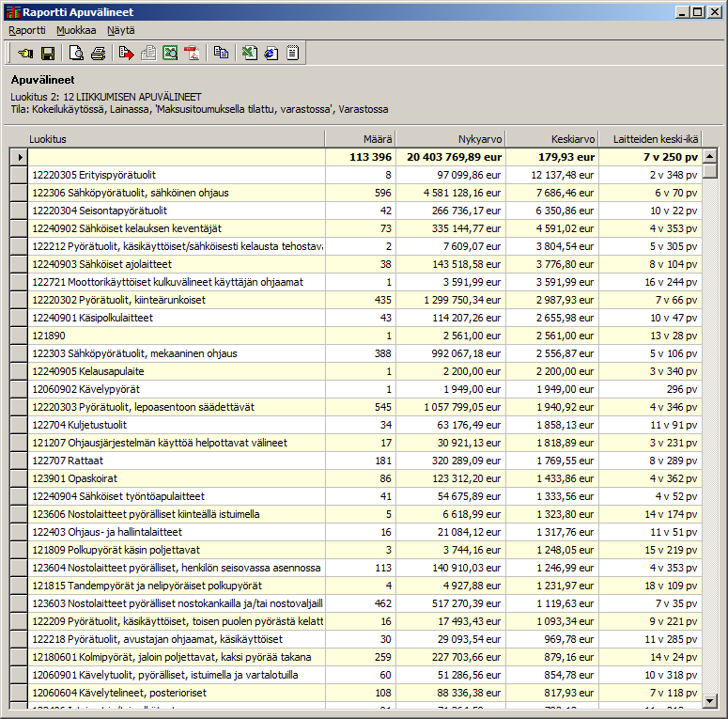This screenshot has width=728, height=719.
Task: Select row header of 12240901 Käsipolkulaitteet
Action: pos(19,318)
